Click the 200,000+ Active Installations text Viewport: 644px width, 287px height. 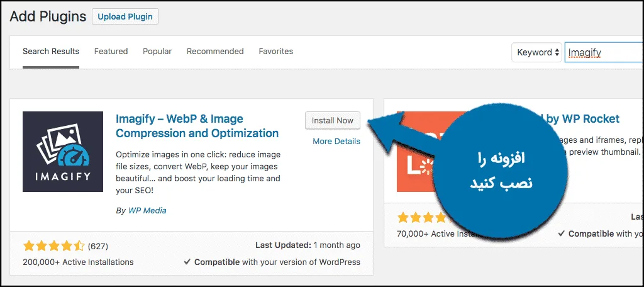click(x=78, y=262)
